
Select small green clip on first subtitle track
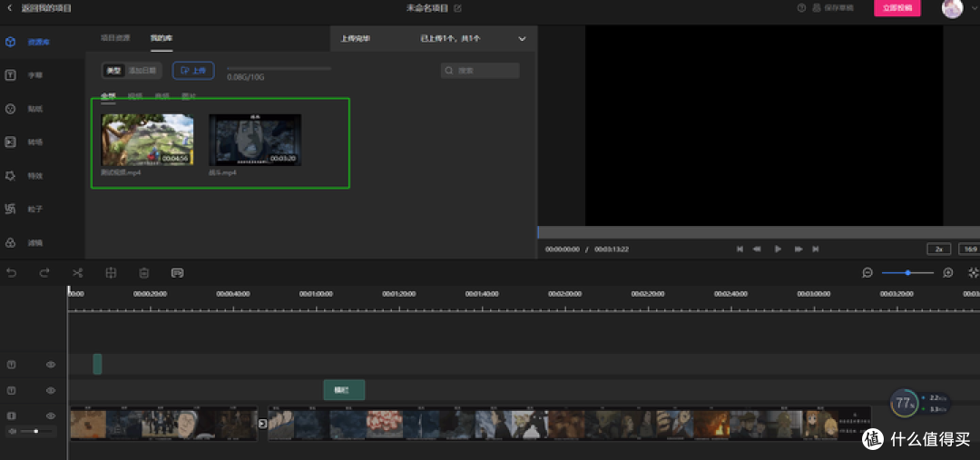pyautogui.click(x=97, y=365)
